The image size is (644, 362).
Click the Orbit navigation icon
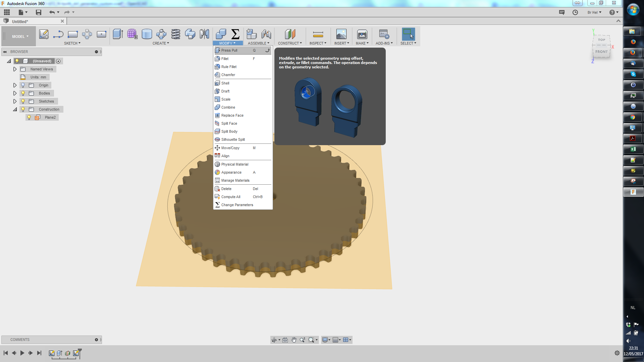pos(274,340)
